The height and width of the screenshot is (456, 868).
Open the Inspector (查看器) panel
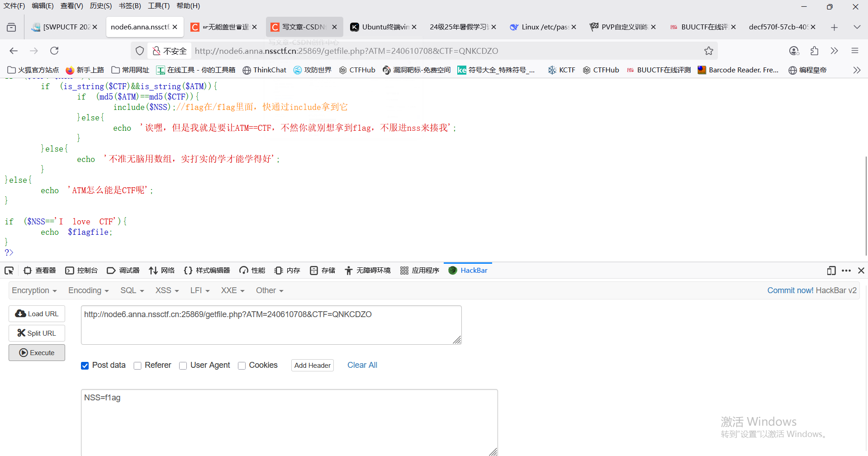pos(40,271)
